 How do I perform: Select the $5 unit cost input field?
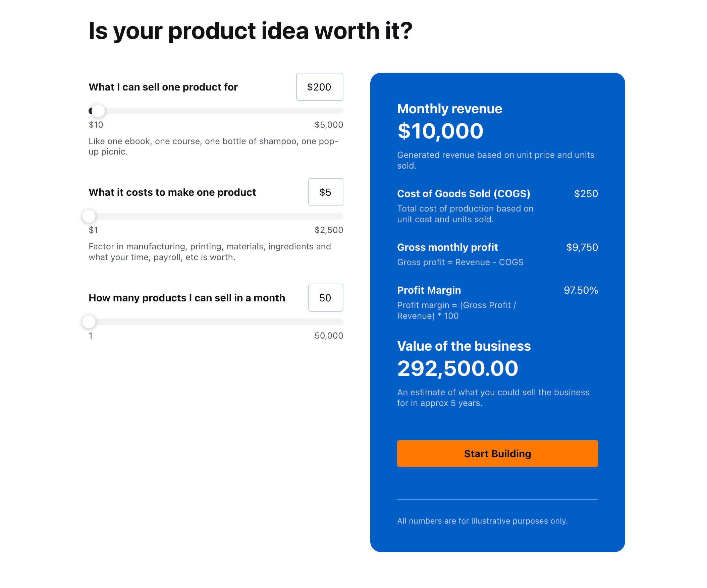(x=325, y=192)
